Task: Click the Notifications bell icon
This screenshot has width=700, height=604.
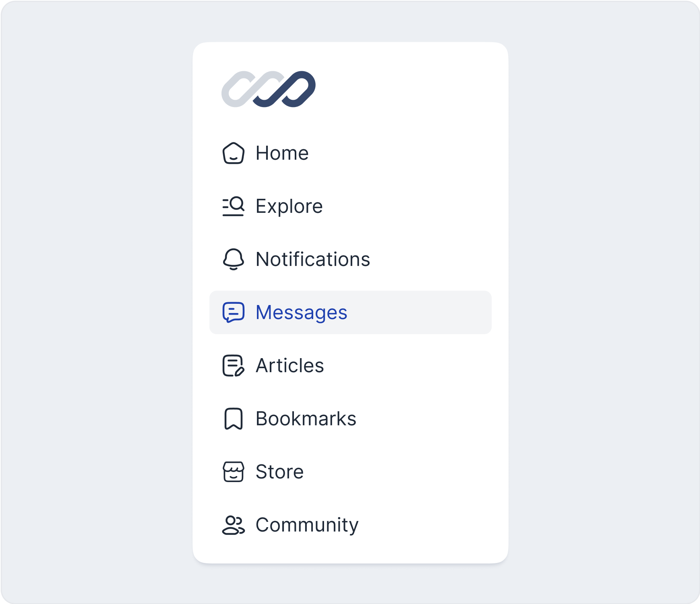Action: [x=233, y=260]
